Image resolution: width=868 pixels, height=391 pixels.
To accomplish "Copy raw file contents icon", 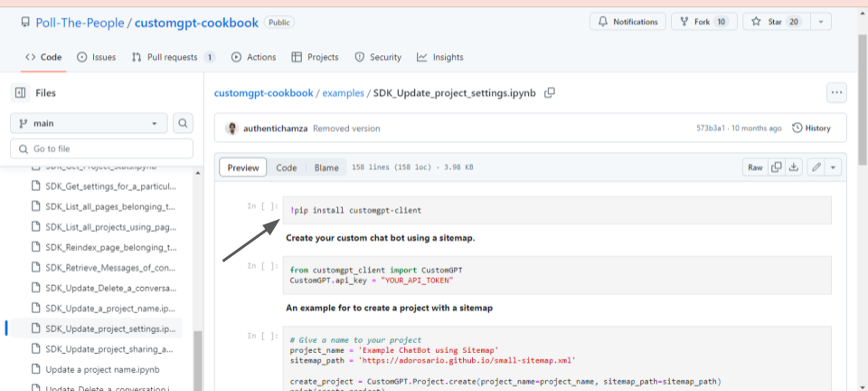I will pos(777,167).
